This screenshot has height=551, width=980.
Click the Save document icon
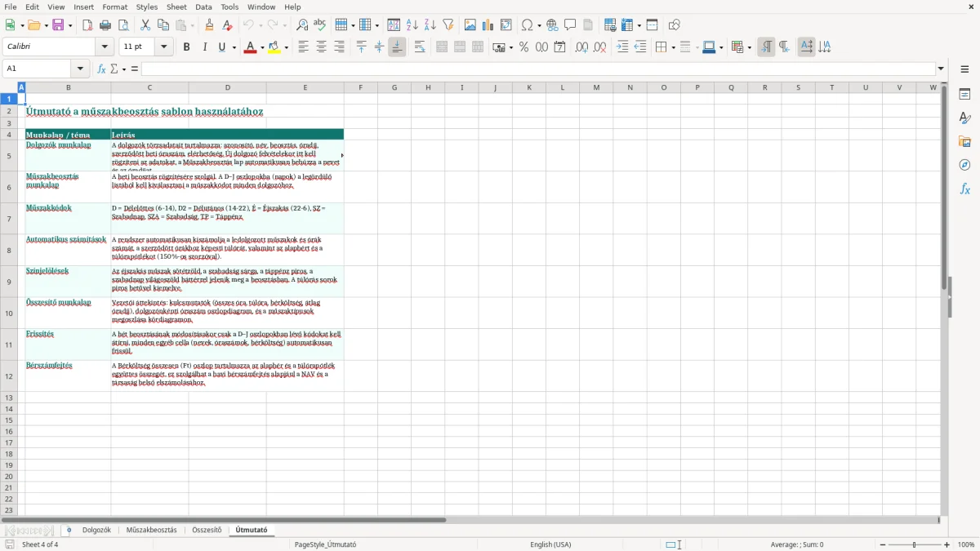point(58,25)
